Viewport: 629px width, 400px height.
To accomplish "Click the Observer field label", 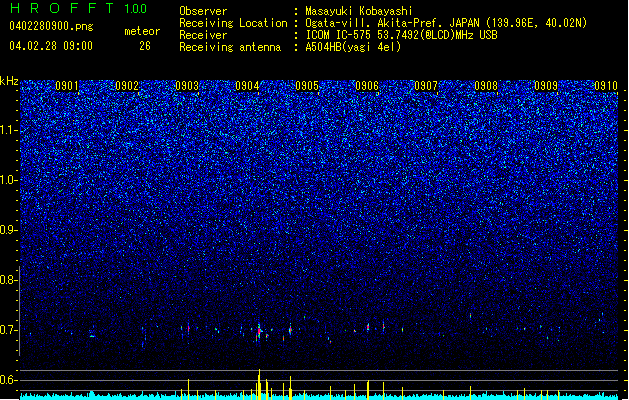I will [203, 11].
